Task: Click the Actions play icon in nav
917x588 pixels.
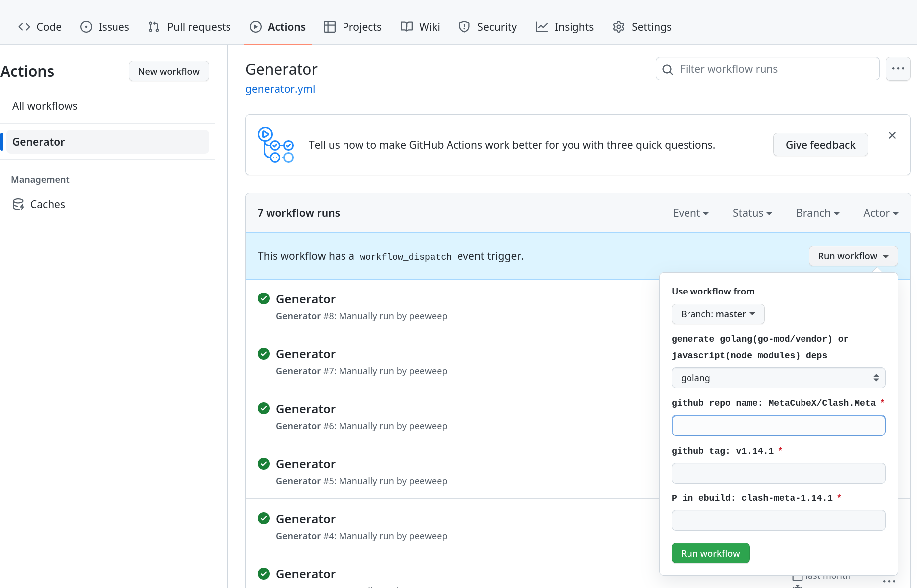Action: pos(256,27)
